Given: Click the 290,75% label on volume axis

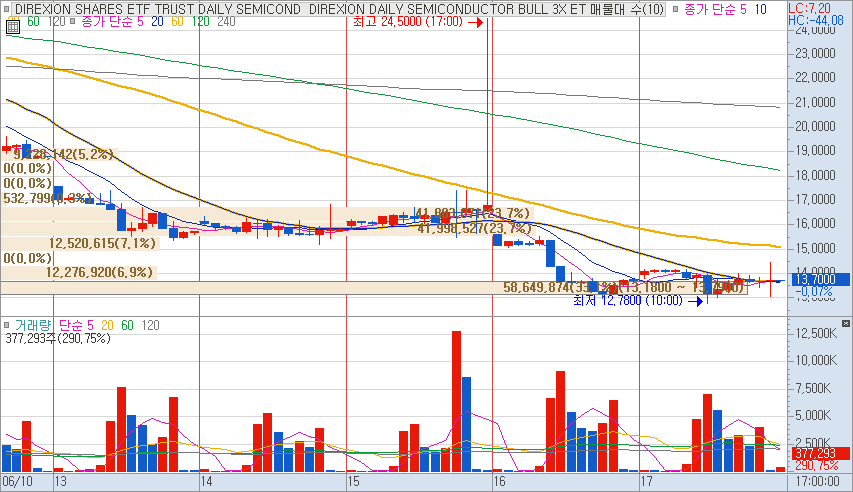Looking at the screenshot, I should (x=817, y=466).
